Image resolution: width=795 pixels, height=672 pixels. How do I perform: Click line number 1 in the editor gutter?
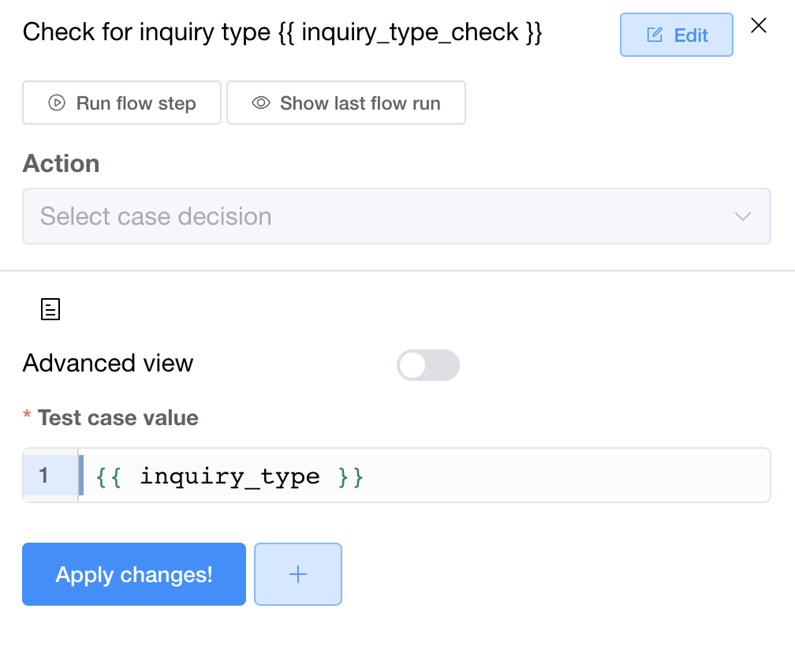coord(44,476)
